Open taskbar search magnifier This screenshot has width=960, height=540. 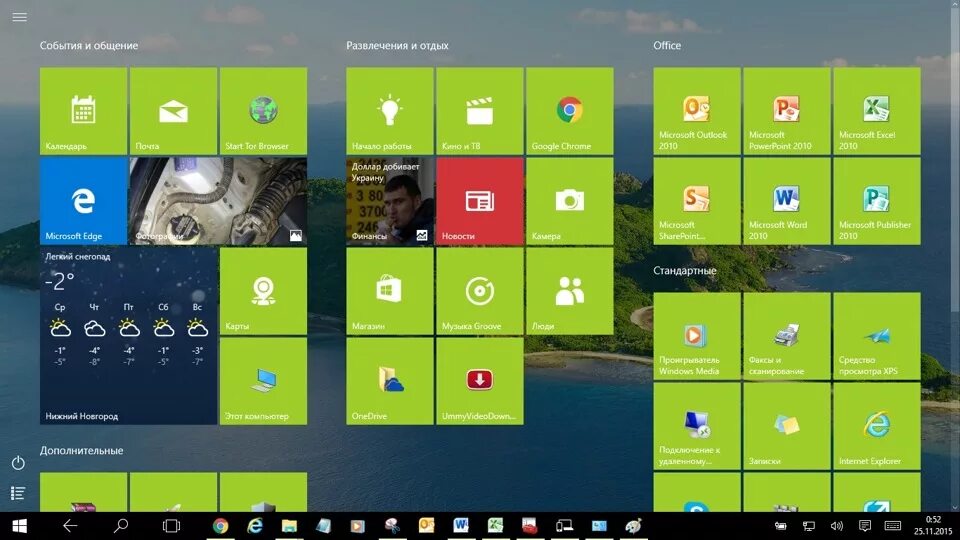pyautogui.click(x=121, y=526)
